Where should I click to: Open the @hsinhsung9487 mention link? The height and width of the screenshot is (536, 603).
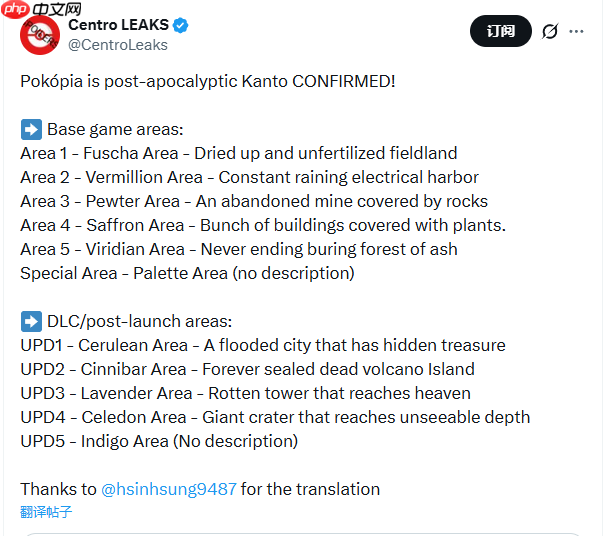pos(169,489)
